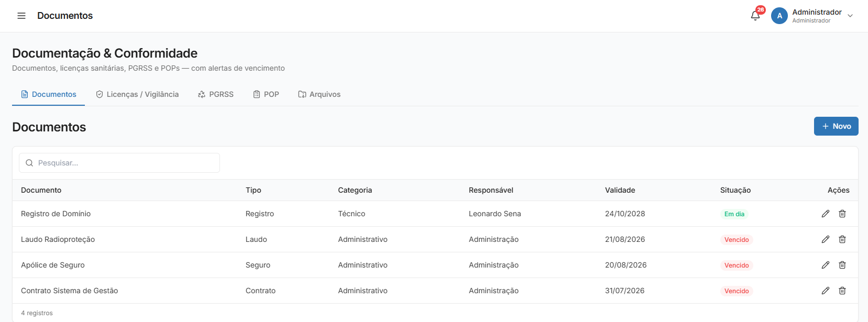The height and width of the screenshot is (322, 868).
Task: Delete Contrato Sistema de Gestão trash icon
Action: tap(842, 291)
